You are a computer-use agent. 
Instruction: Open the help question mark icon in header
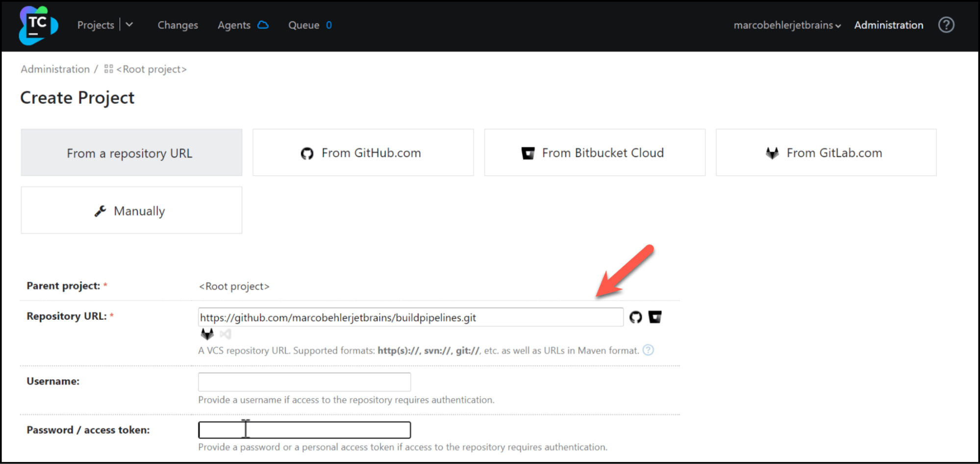pos(946,25)
